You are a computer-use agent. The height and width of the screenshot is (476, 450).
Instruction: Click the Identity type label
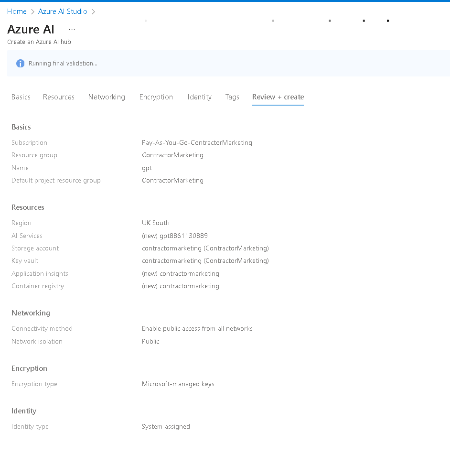pyautogui.click(x=30, y=426)
